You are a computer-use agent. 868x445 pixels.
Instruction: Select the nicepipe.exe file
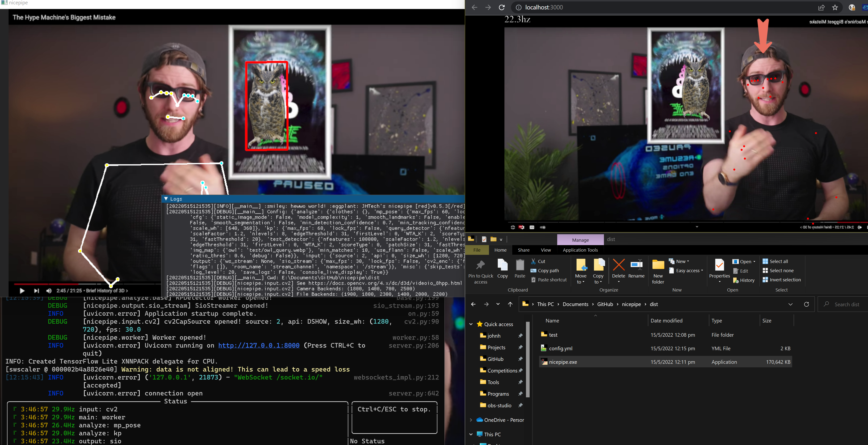(x=563, y=362)
